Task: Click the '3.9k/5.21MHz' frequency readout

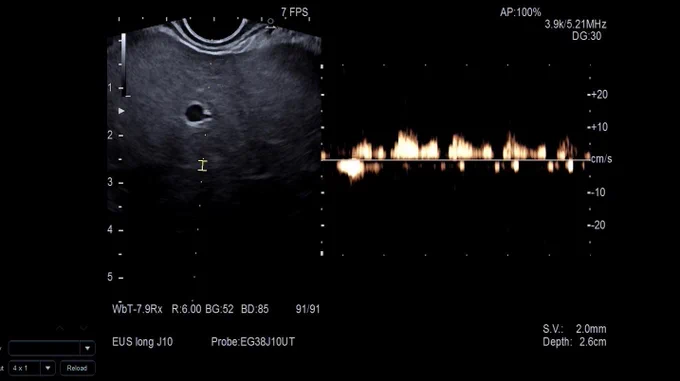Action: (x=575, y=24)
